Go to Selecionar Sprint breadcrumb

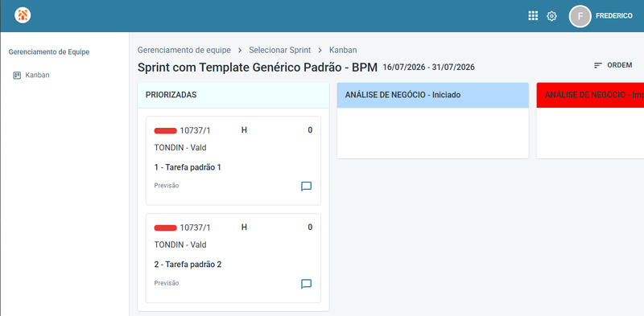(x=279, y=50)
